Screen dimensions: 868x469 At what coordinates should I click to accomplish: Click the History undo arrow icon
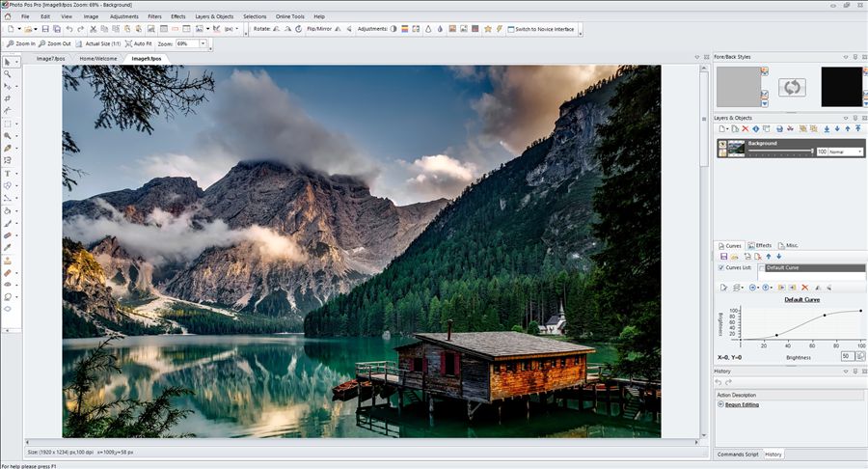719,382
